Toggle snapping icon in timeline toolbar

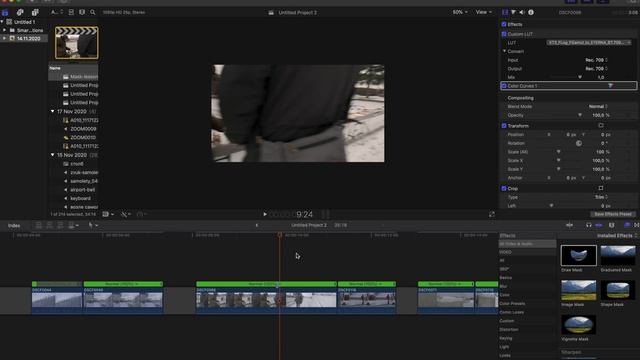[599, 225]
